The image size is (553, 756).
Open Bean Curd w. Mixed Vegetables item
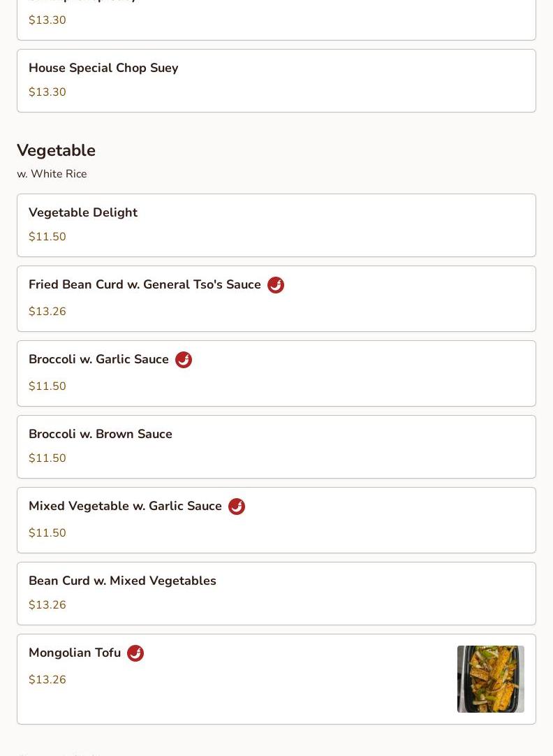122,581
